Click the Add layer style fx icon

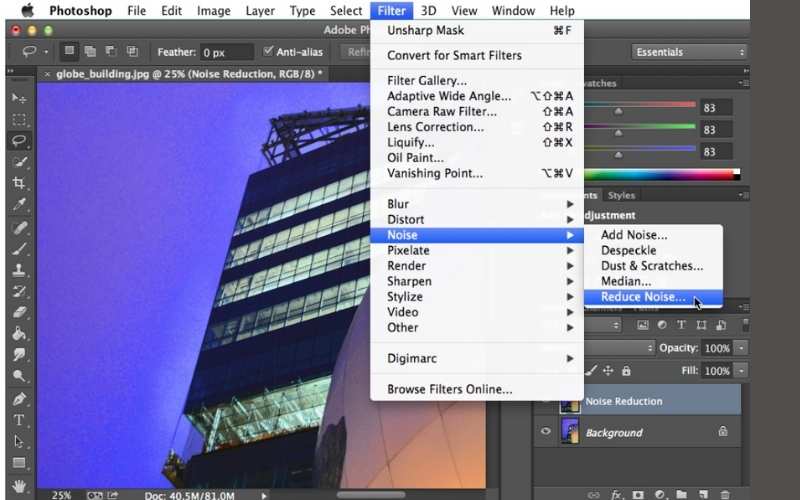(616, 494)
